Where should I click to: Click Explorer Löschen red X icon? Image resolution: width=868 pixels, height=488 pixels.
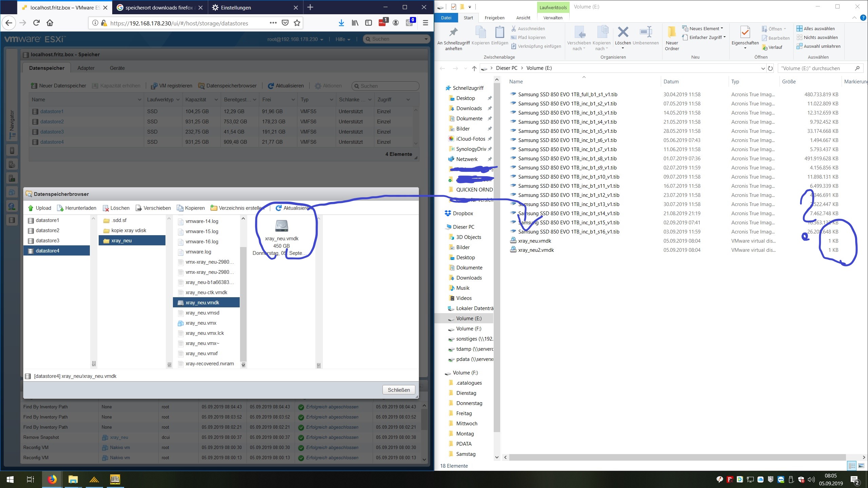623,33
